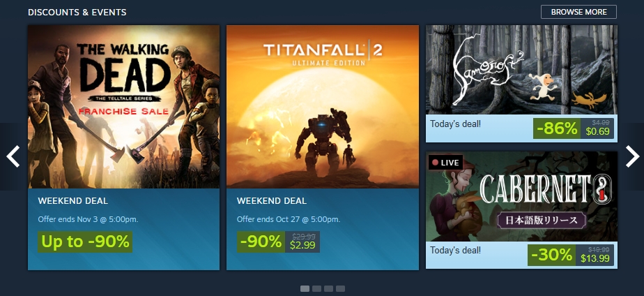Click Walking Dead Weekend Deal heading
The height and width of the screenshot is (296, 644).
pos(72,201)
